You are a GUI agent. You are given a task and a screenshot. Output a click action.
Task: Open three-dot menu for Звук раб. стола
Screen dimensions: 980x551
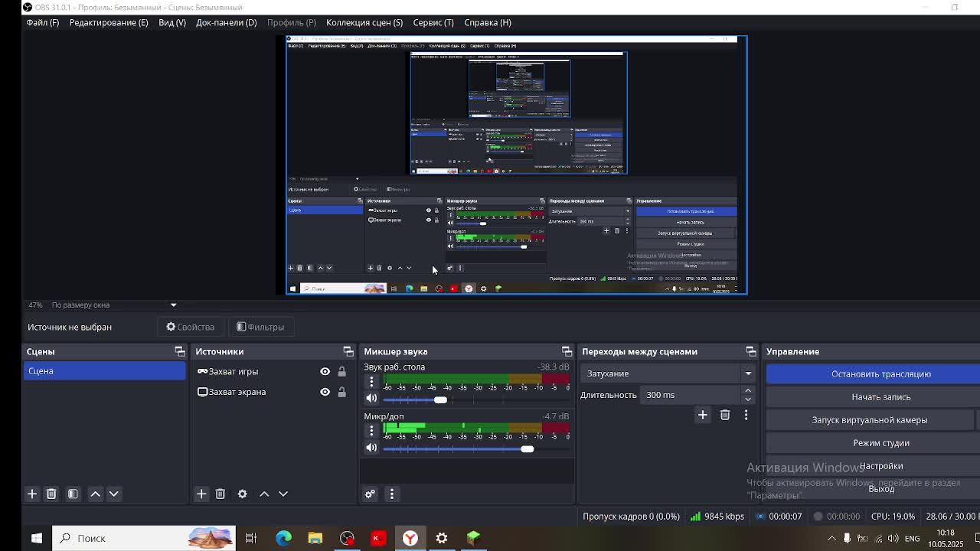tap(371, 381)
